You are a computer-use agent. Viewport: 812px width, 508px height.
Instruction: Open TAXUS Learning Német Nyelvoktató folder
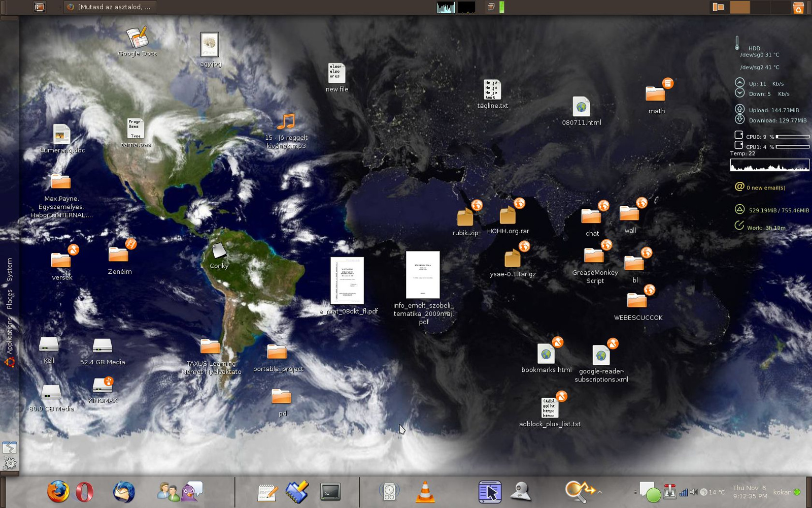coord(211,357)
